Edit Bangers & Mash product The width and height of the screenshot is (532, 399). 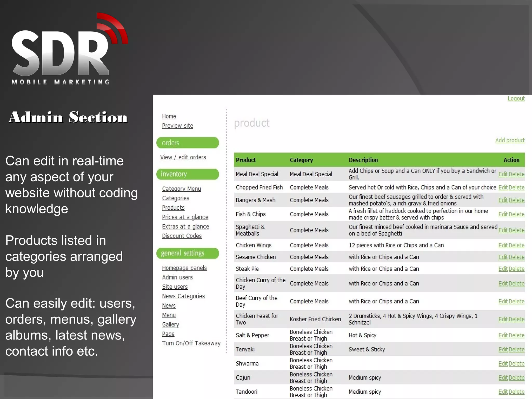click(x=503, y=200)
